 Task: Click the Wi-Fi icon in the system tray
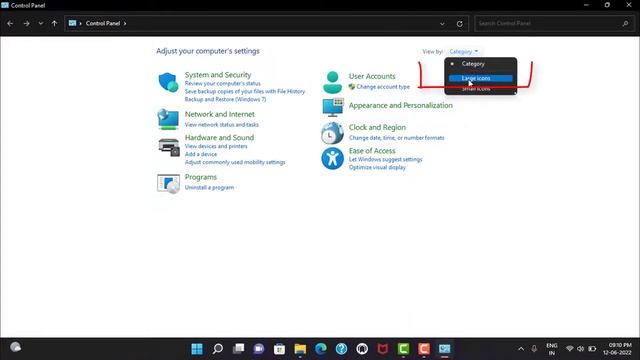point(570,349)
